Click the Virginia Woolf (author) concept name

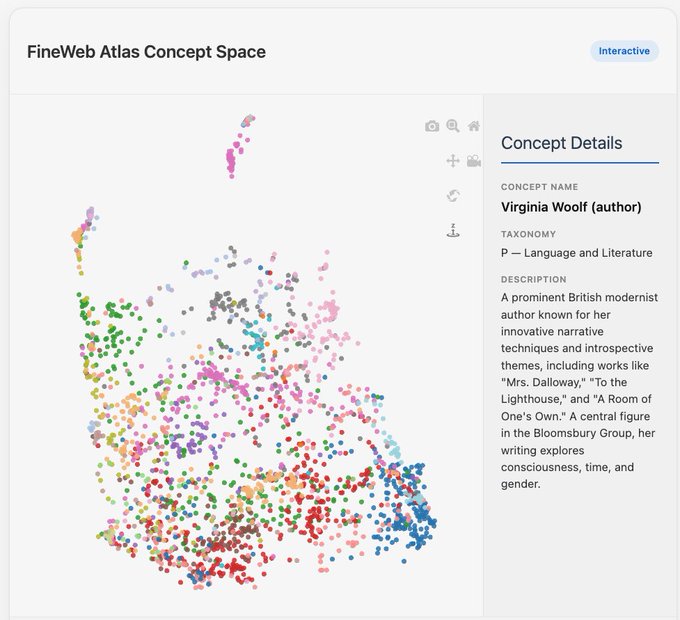coord(571,207)
